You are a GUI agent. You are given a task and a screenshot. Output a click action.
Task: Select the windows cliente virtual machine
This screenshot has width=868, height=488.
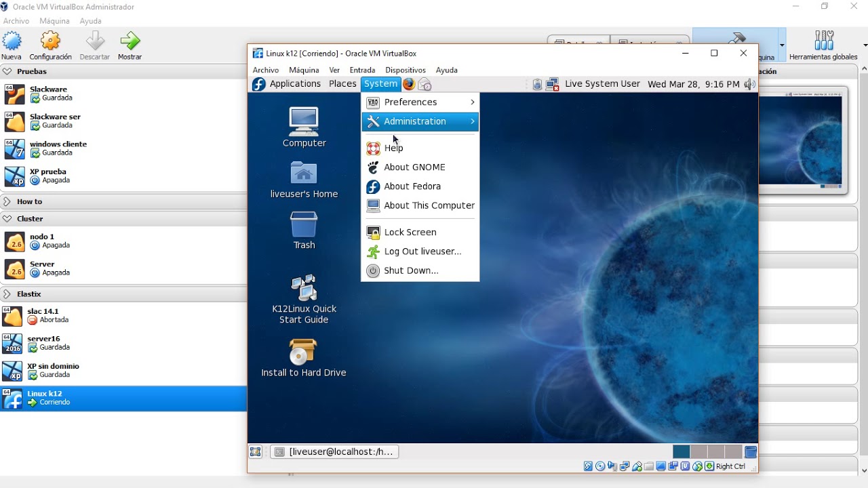[x=123, y=148]
